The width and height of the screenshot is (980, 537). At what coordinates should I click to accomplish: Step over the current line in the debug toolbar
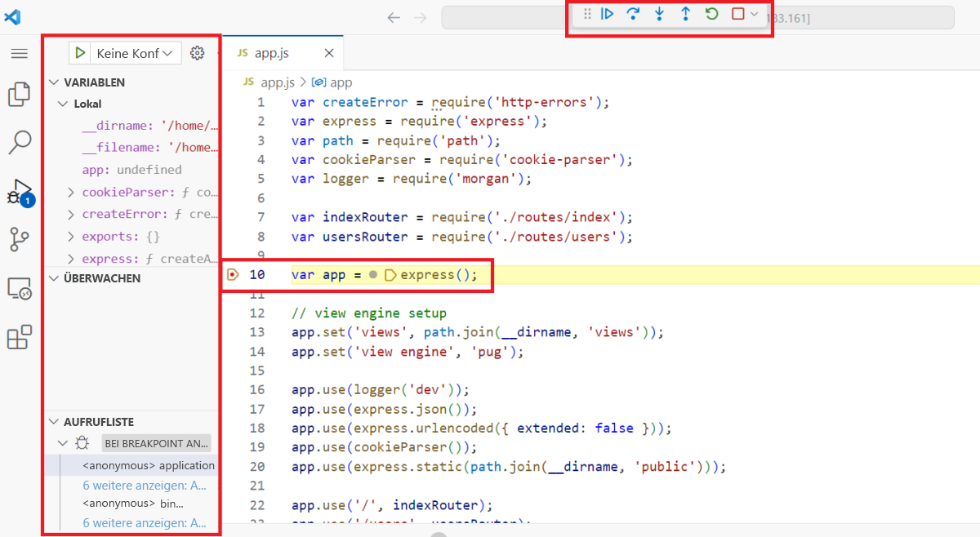[x=633, y=14]
